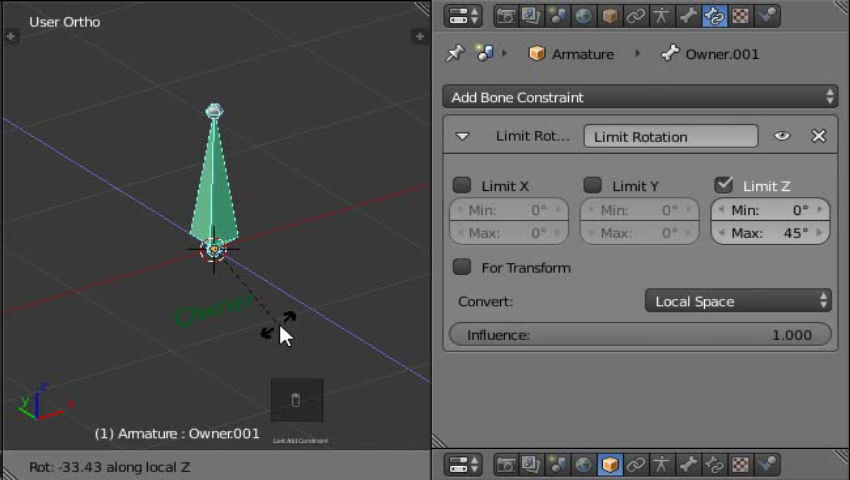
Task: Open Object Constraints chain tab in top header
Action: [x=635, y=16]
